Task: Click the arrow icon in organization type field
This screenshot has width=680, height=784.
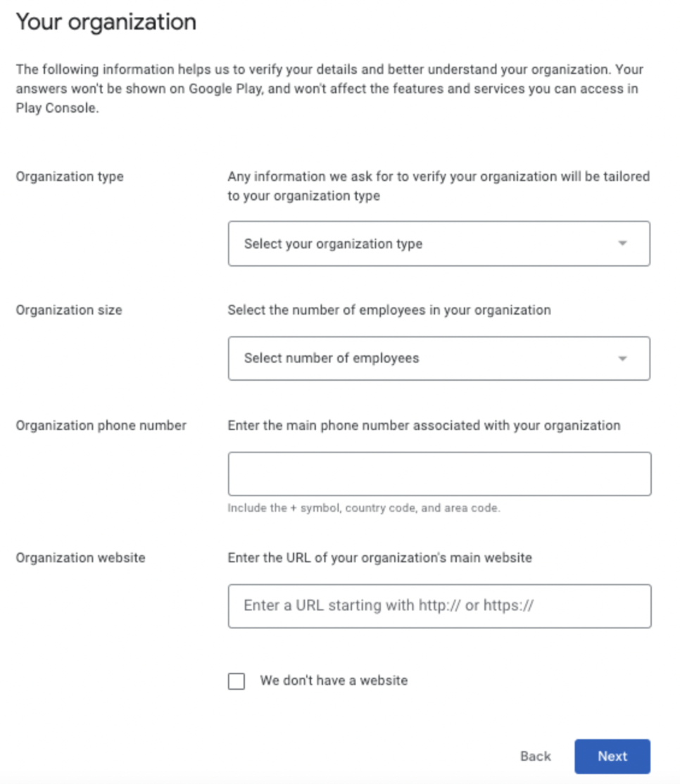Action: coord(622,244)
